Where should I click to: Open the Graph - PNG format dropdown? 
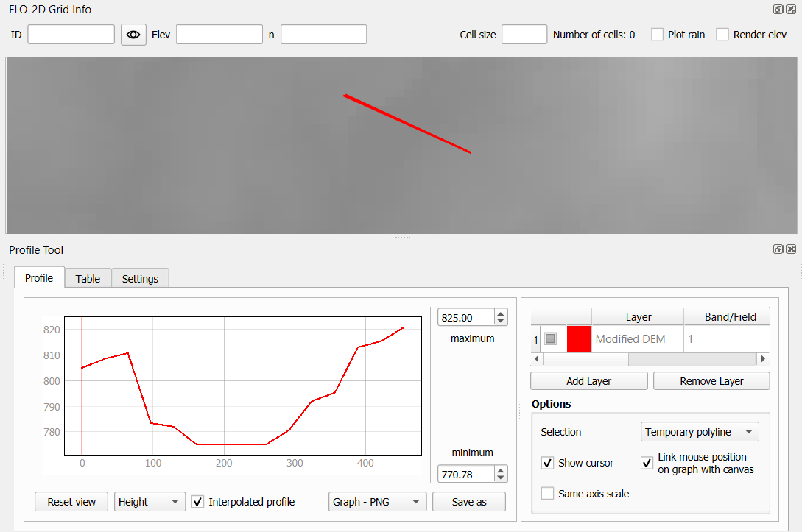377,502
